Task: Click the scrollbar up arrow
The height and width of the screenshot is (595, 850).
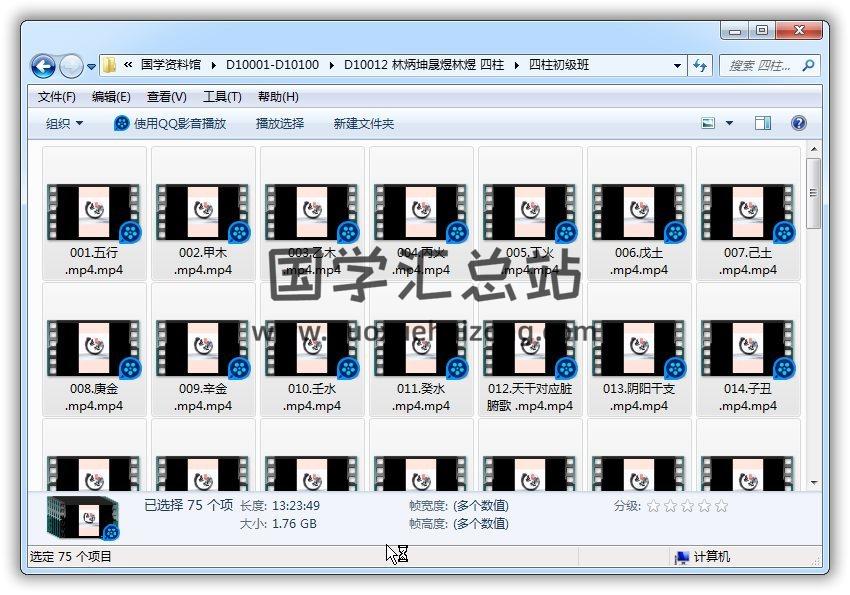Action: [814, 148]
